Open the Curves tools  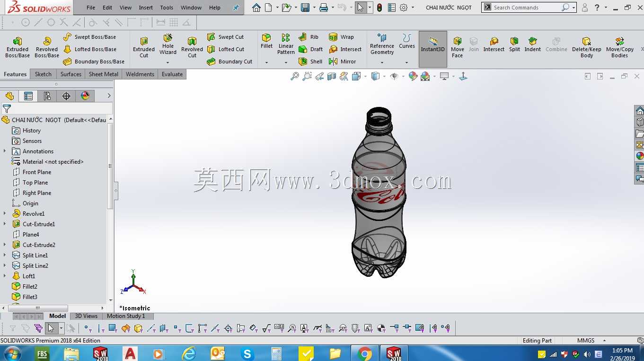tap(407, 41)
